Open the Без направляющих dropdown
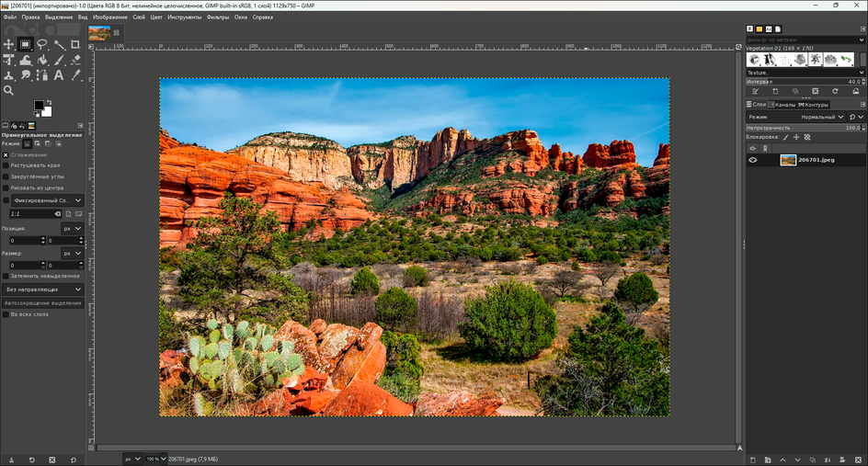This screenshot has height=466, width=868. click(x=43, y=289)
